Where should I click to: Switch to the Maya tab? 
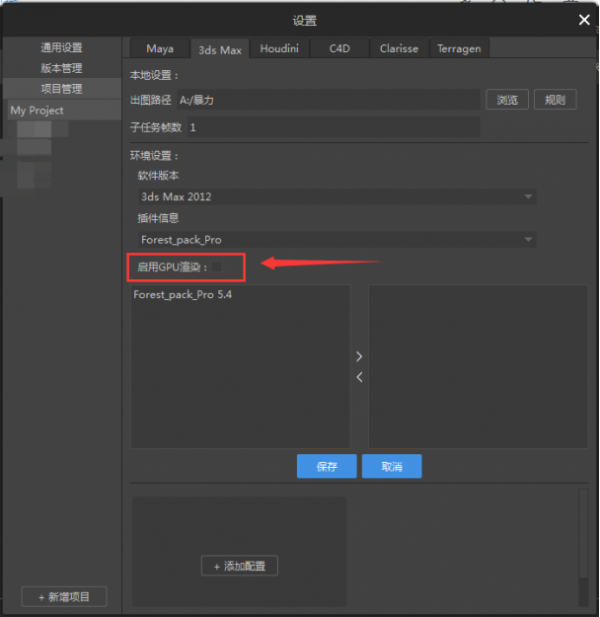tap(160, 48)
